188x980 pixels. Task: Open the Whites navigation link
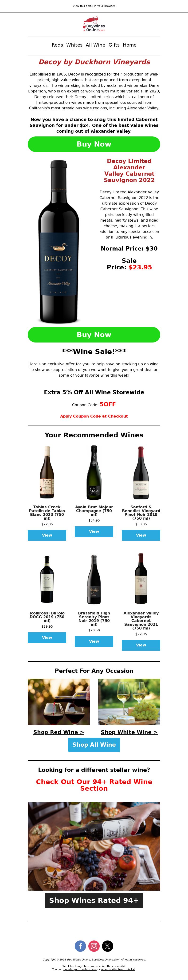tap(74, 45)
